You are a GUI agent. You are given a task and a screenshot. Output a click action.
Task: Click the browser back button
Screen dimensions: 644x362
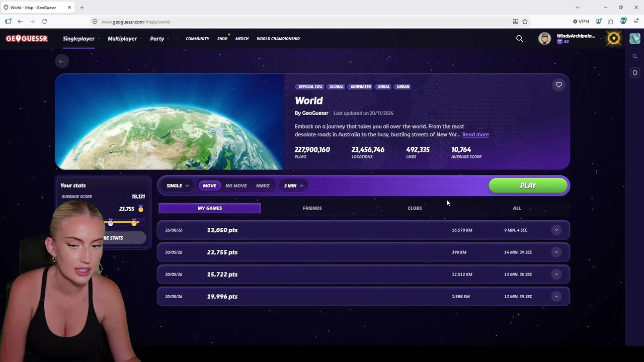coord(20,22)
